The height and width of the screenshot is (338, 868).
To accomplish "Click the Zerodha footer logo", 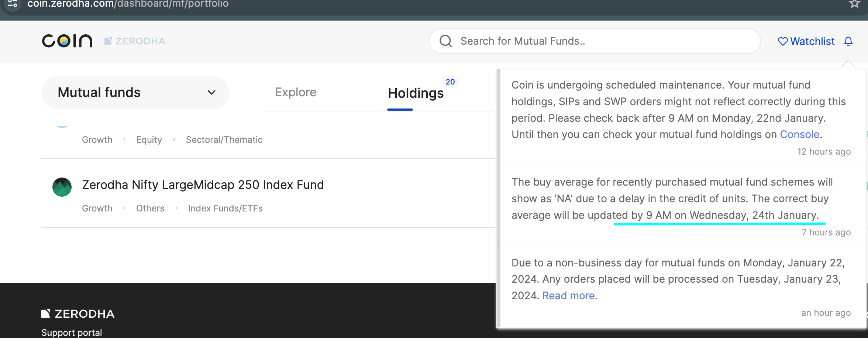I will pos(78,314).
